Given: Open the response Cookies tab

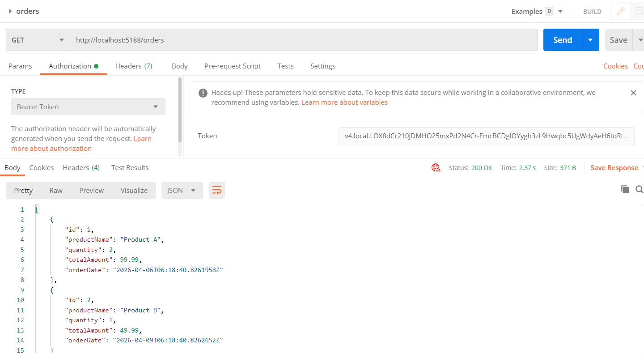Looking at the screenshot, I should [42, 167].
